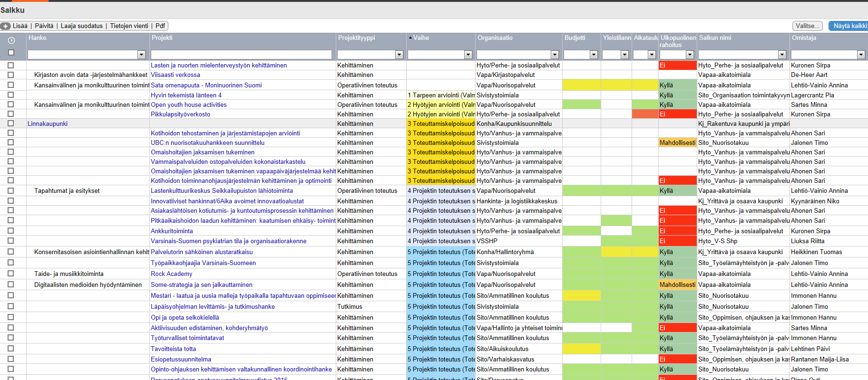Open the Ulkopuolinen rahoitus filter dropdown

pos(690,55)
